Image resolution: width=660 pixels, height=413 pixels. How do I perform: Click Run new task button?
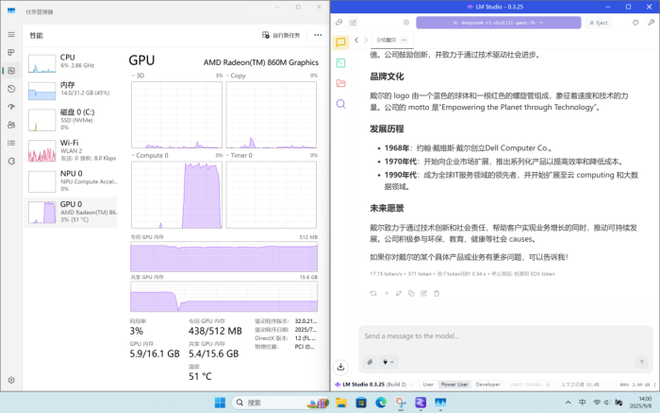[281, 35]
